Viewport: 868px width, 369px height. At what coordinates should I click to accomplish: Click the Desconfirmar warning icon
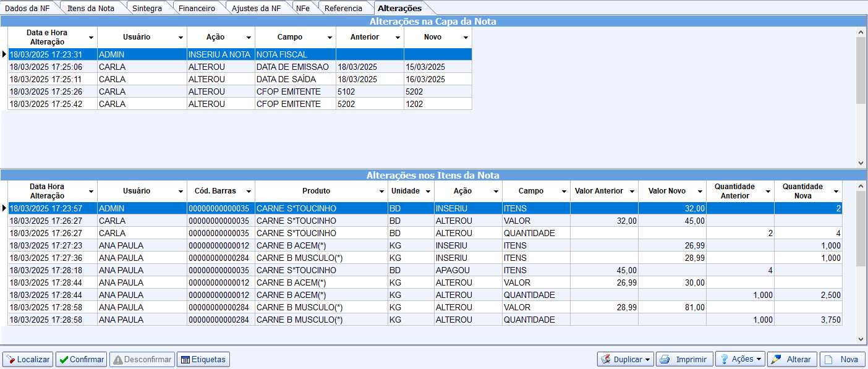point(117,359)
